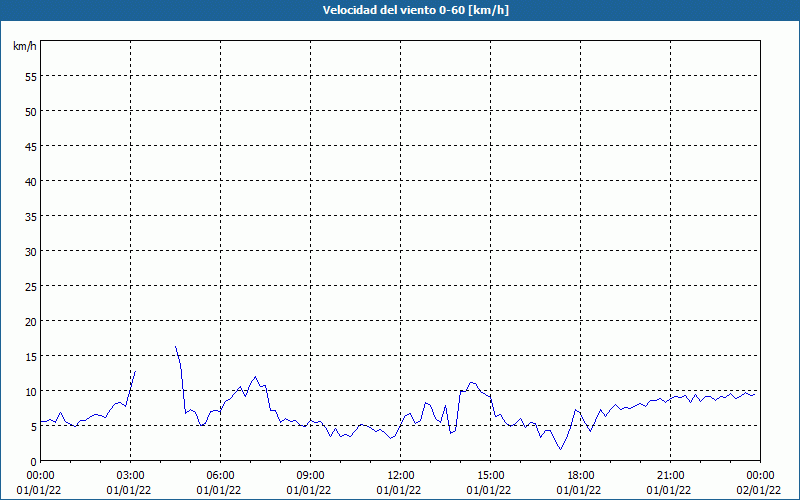Screen dimensions: 800x500
Task: Click the 15:00 x-axis time label
Action: coord(490,476)
